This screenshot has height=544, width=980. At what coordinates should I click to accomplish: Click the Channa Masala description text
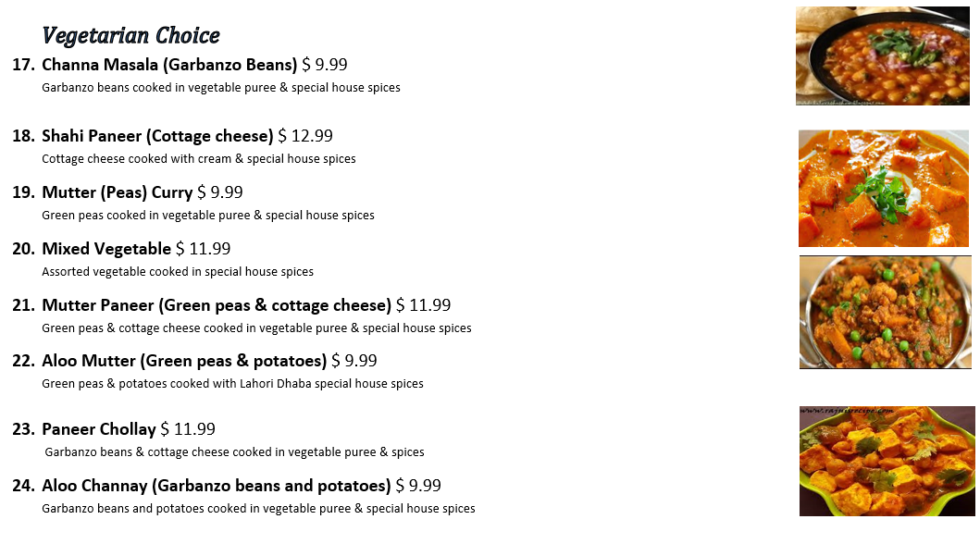(x=220, y=88)
